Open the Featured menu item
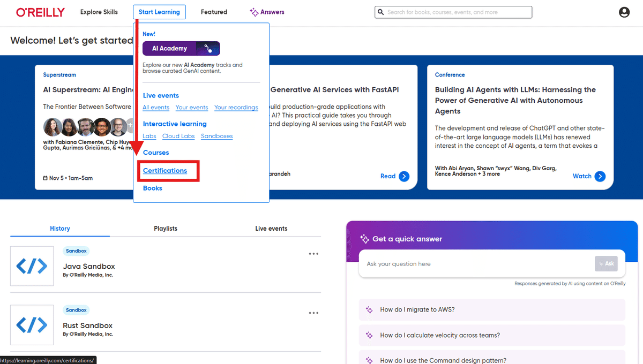 click(214, 12)
